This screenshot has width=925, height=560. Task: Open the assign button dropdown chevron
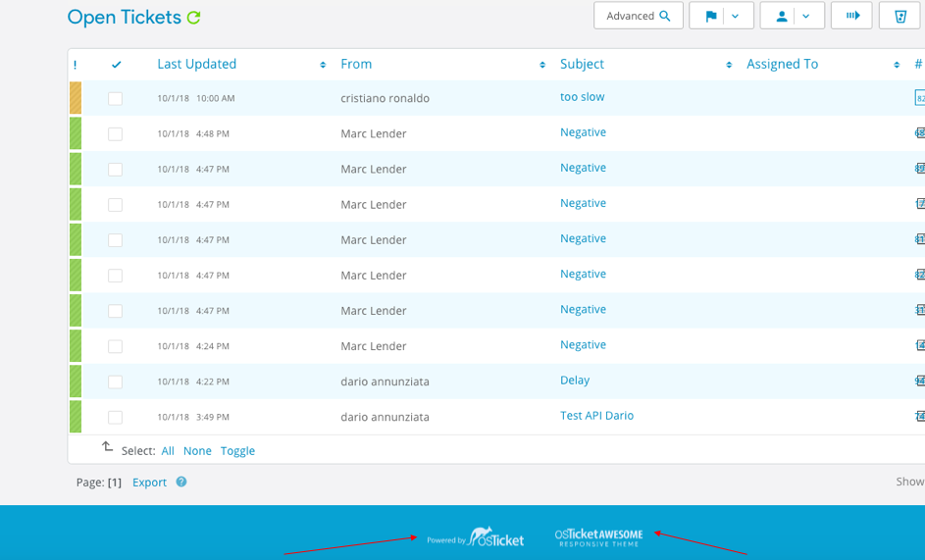tap(806, 16)
